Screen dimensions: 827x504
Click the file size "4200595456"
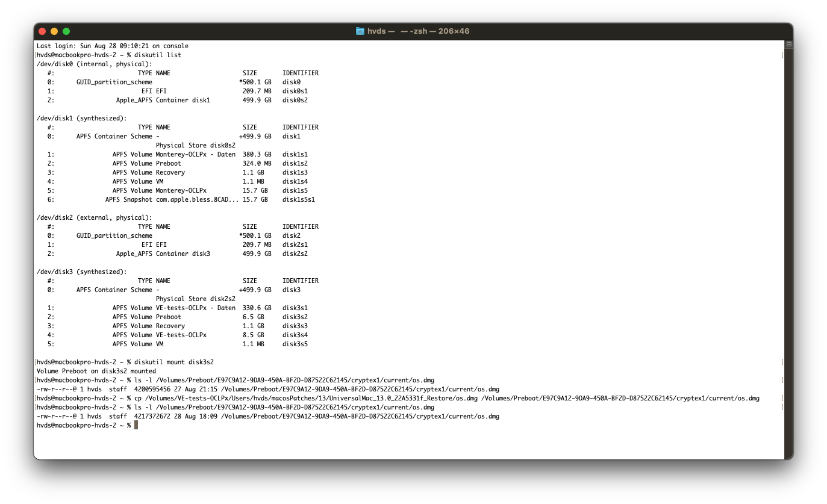click(152, 389)
